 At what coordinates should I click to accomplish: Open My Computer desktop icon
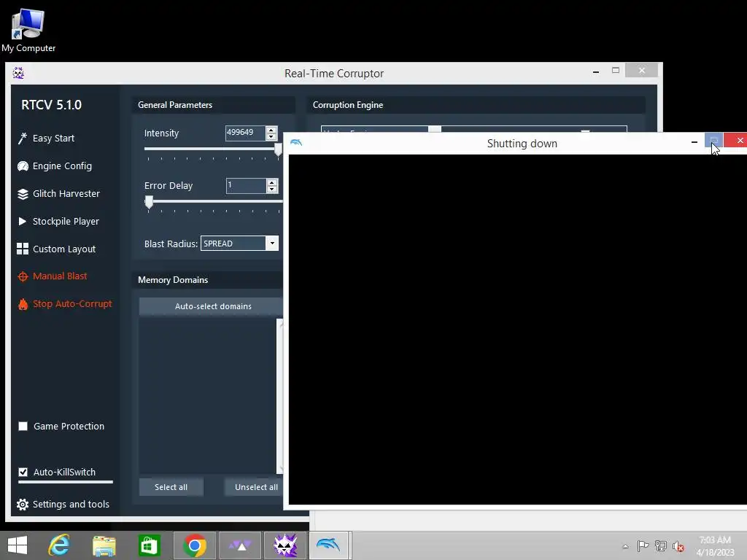(28, 29)
